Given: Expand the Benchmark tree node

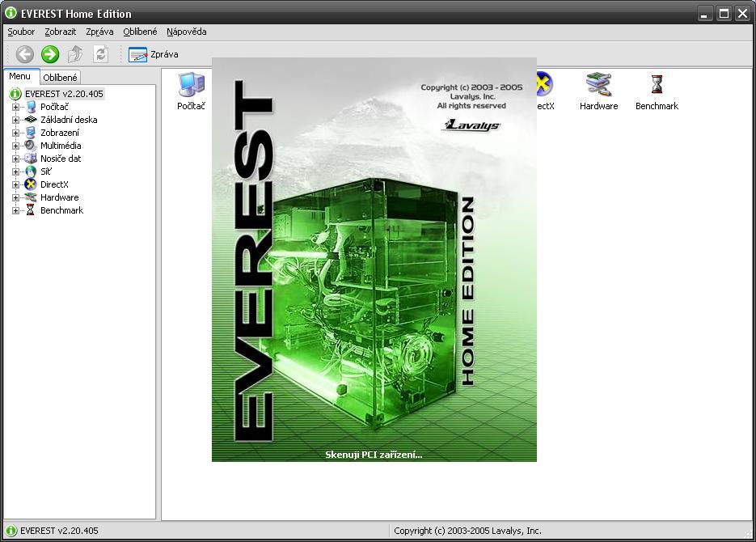Looking at the screenshot, I should (x=15, y=210).
